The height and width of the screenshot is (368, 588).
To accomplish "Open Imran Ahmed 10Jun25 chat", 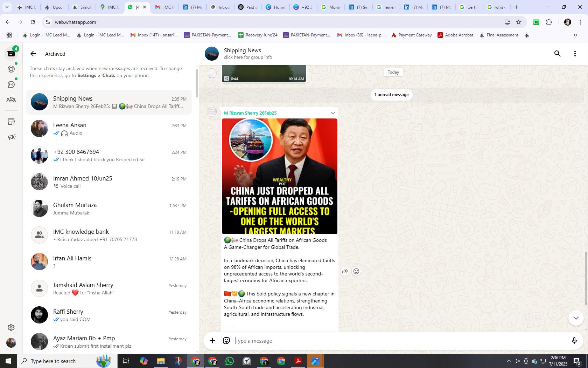I will pos(109,182).
